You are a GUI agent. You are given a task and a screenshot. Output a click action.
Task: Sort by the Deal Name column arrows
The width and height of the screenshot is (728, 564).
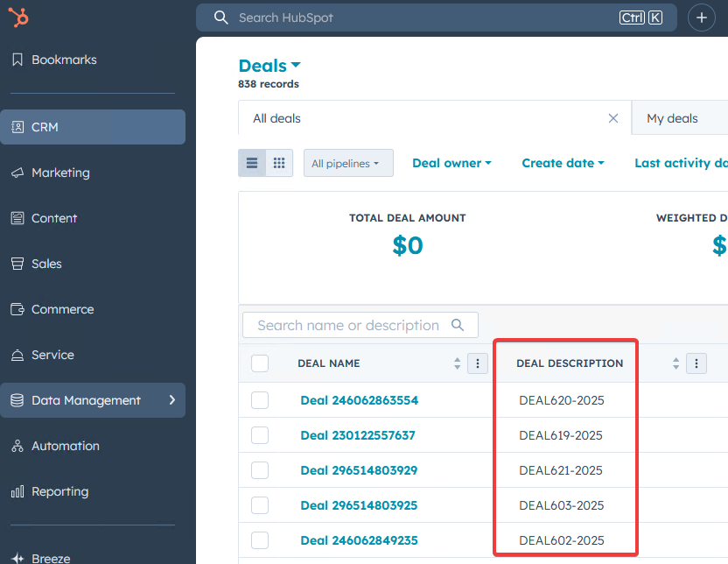457,363
